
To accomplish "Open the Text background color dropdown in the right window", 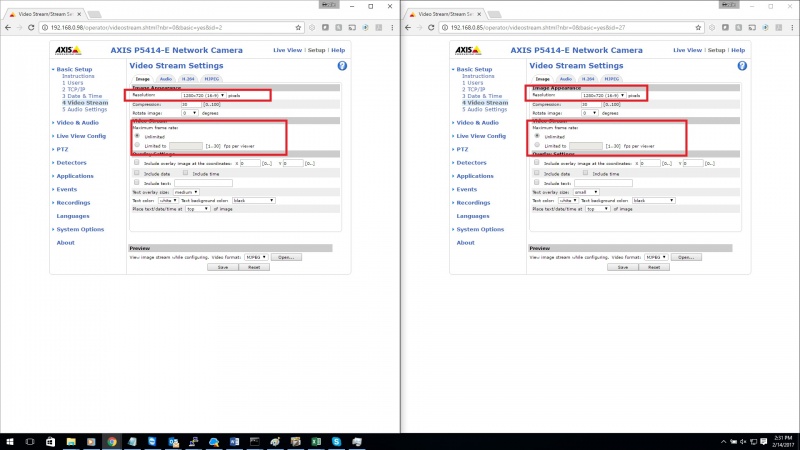I will [x=654, y=201].
